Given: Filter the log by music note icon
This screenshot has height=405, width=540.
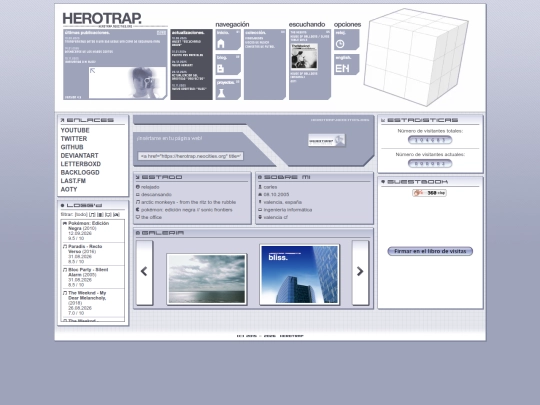Looking at the screenshot, I should (92, 215).
